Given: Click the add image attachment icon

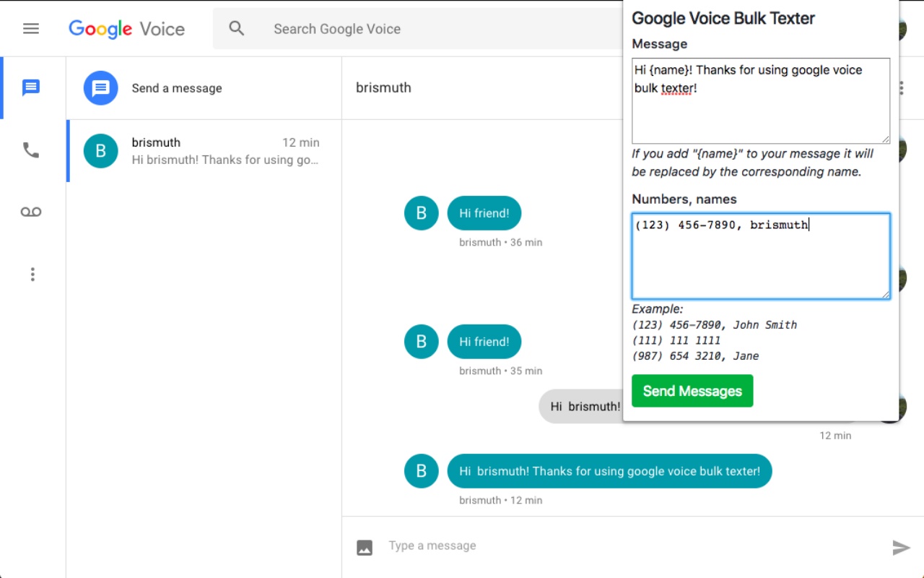Looking at the screenshot, I should [x=365, y=548].
